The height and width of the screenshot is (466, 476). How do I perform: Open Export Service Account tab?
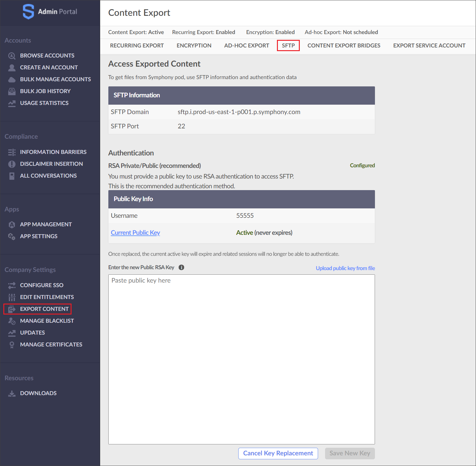pyautogui.click(x=429, y=46)
